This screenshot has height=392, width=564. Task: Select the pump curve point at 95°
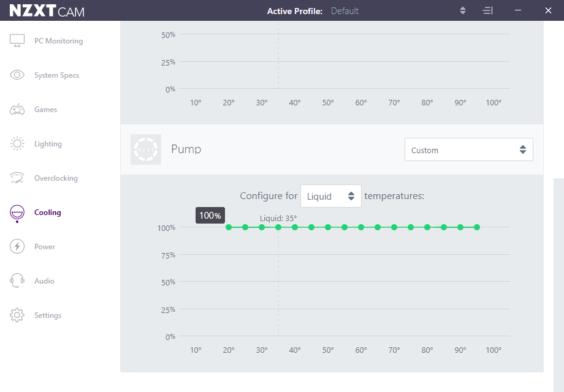pos(477,227)
